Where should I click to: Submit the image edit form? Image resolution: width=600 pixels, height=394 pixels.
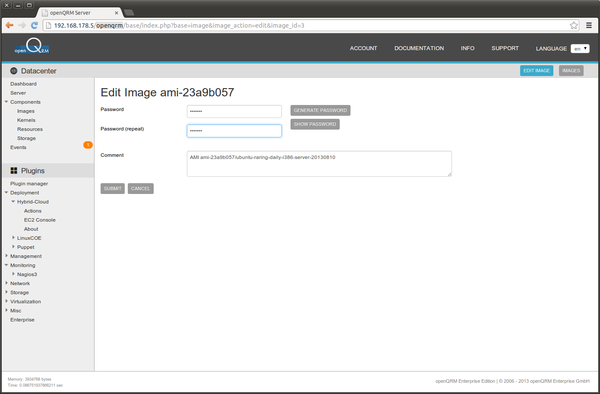pyautogui.click(x=112, y=188)
